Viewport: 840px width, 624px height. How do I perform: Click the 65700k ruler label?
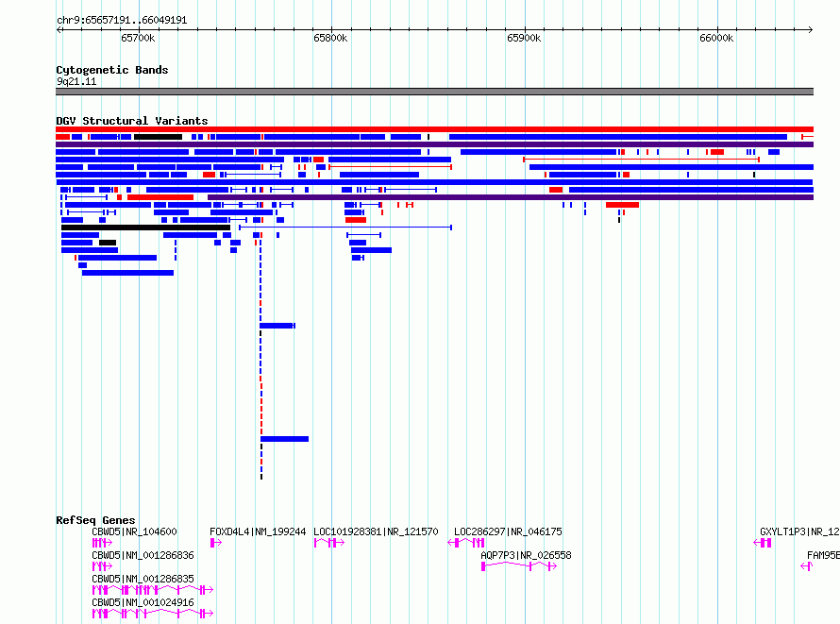(x=138, y=38)
